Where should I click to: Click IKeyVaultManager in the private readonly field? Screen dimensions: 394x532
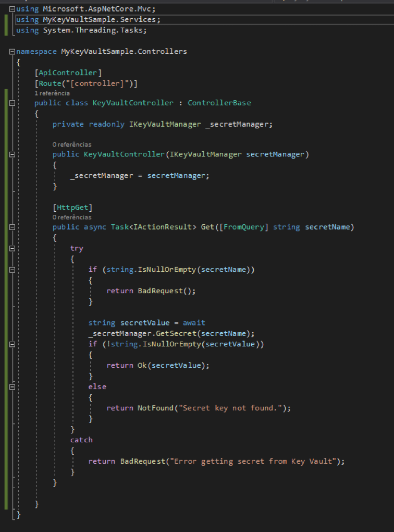165,125
